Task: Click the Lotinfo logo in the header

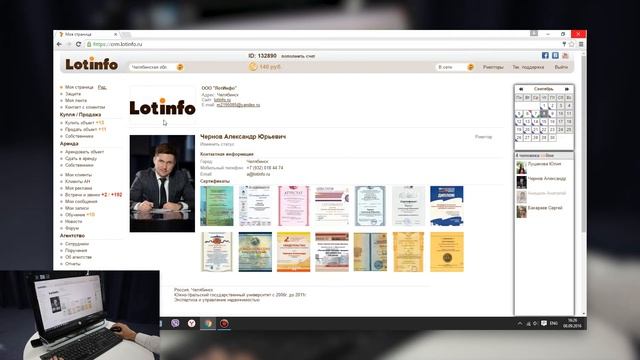Action: tap(91, 64)
